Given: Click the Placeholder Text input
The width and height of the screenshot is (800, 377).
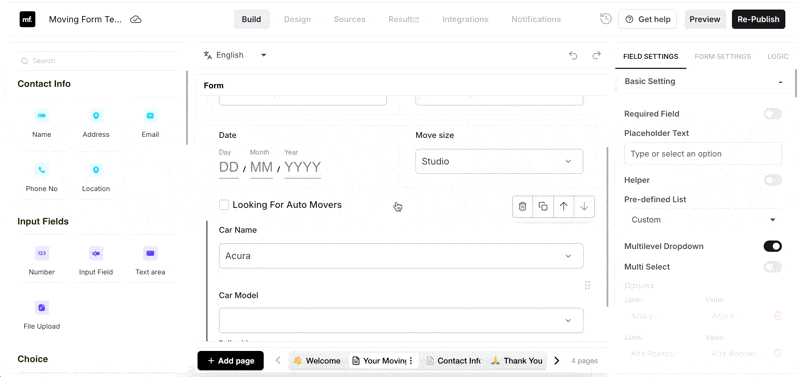Looking at the screenshot, I should pyautogui.click(x=703, y=154).
